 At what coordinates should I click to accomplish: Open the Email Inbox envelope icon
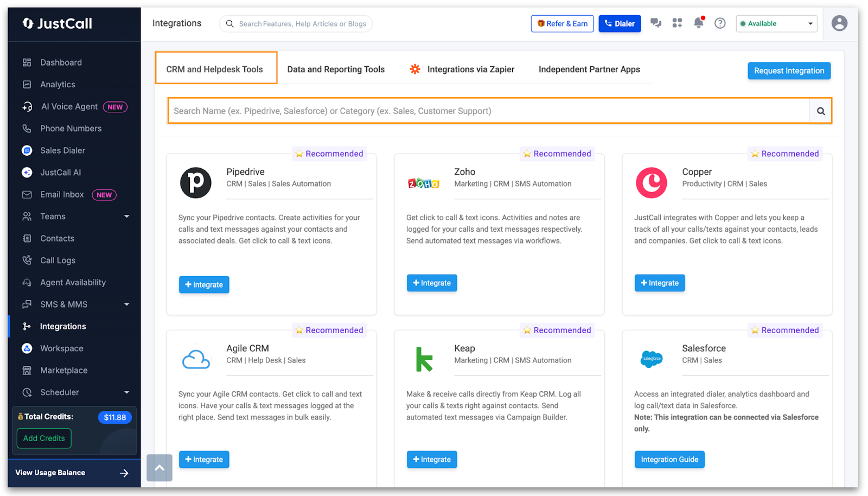tap(27, 194)
